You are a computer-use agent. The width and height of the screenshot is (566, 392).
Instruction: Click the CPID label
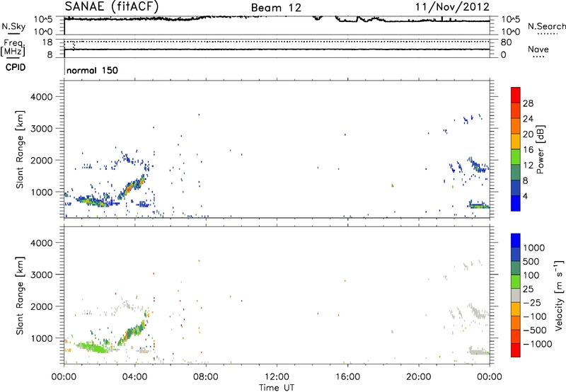(x=16, y=67)
